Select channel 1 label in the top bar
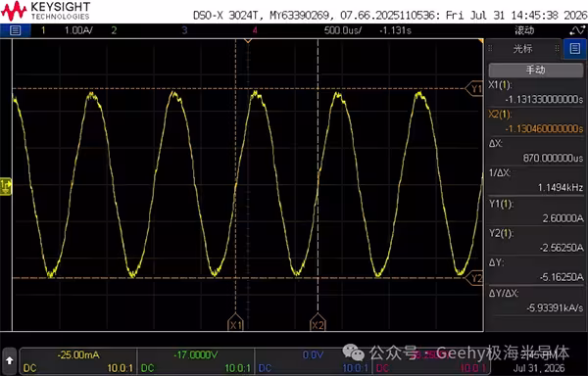This screenshot has height=376, width=588. click(x=43, y=30)
